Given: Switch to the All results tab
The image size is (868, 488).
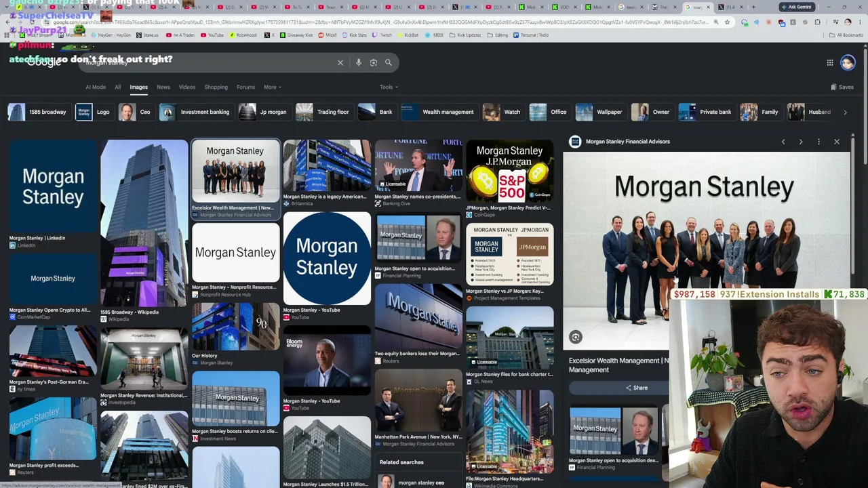Looking at the screenshot, I should pos(118,87).
